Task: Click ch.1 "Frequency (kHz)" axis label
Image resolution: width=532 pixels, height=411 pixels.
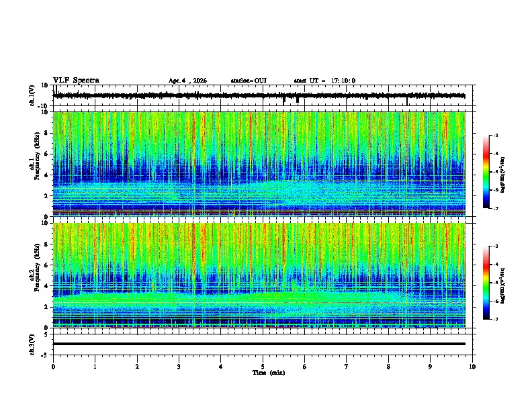Action: [37, 156]
